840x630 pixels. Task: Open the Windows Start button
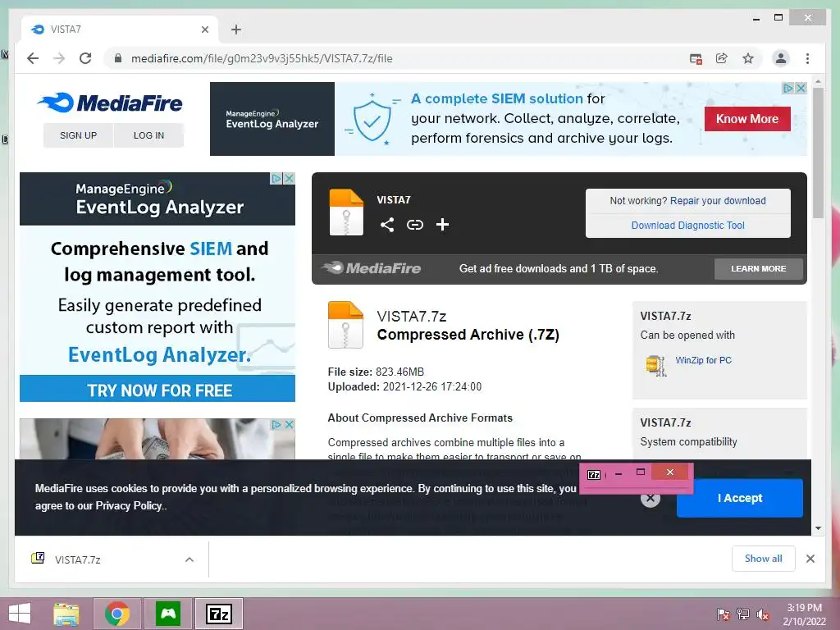tap(20, 614)
